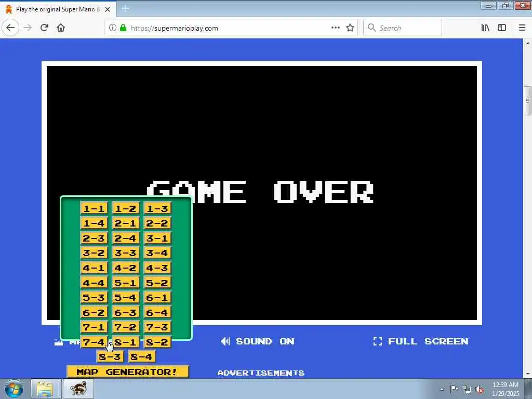
Task: Click the network tray icon
Action: (467, 390)
